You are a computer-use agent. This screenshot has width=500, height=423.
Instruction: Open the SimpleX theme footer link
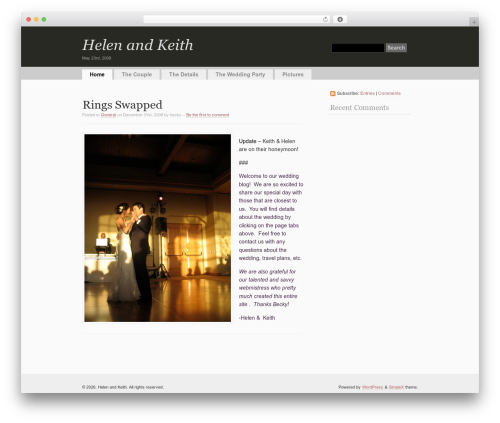(x=396, y=387)
